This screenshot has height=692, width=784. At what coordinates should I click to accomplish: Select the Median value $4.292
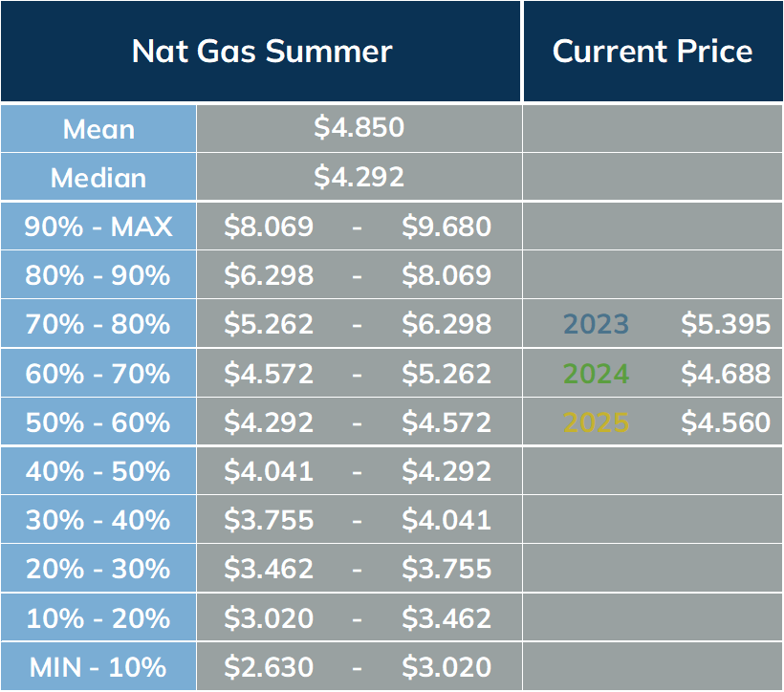359,177
